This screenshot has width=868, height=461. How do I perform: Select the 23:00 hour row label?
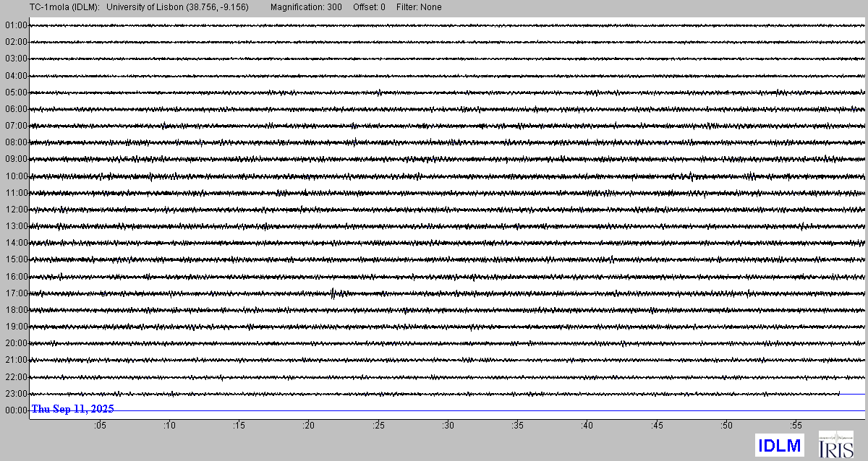(16, 394)
